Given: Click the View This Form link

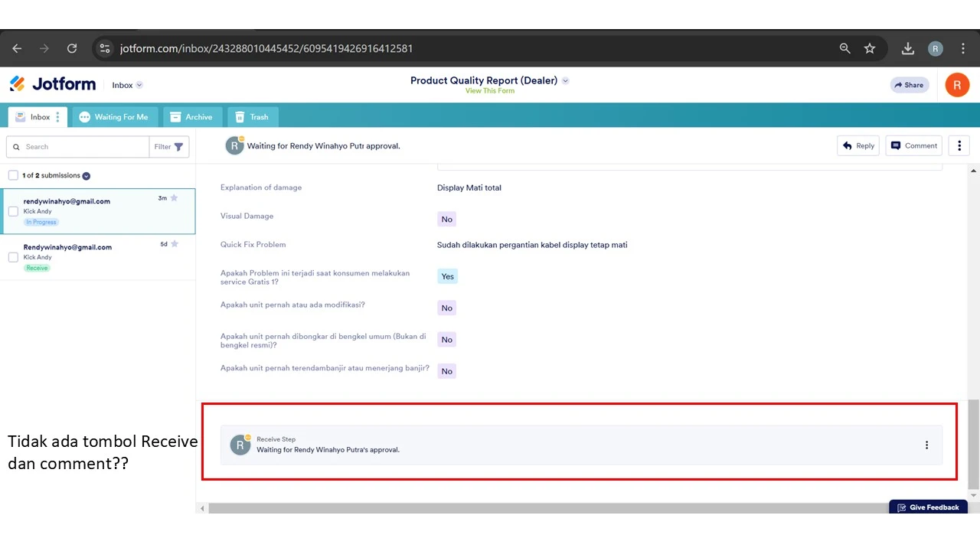Looking at the screenshot, I should [x=489, y=90].
